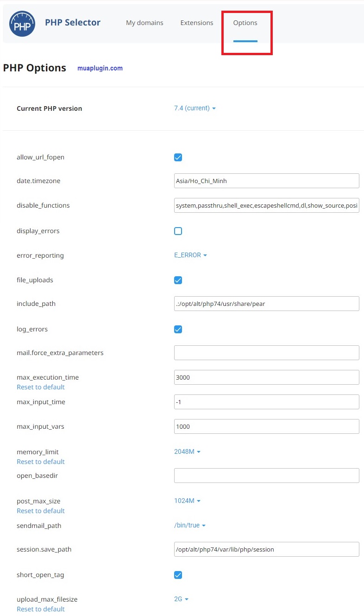Open the upload_max_filesize 2G dropdown
The image size is (364, 616).
click(181, 599)
